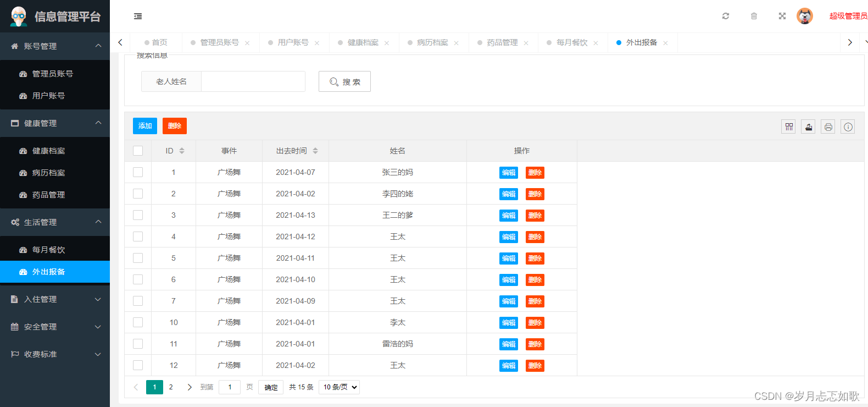Viewport: 868px width, 407px height.
Task: Expand the 收费标准 sidebar group
Action: (x=55, y=354)
